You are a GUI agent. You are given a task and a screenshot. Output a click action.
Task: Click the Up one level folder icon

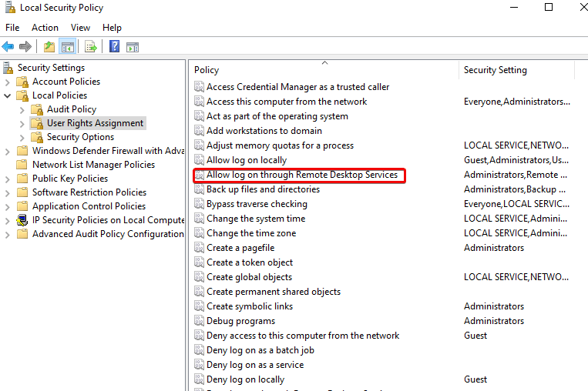coord(49,47)
